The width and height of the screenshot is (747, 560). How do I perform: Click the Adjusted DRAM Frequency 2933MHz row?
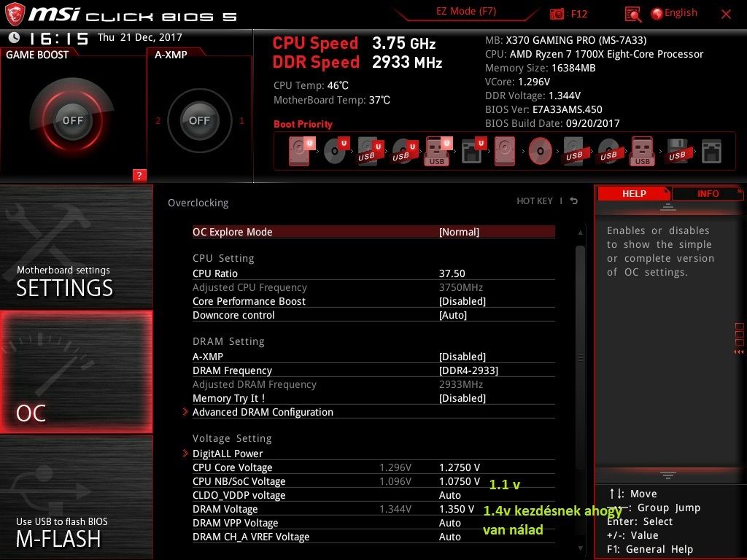point(373,384)
